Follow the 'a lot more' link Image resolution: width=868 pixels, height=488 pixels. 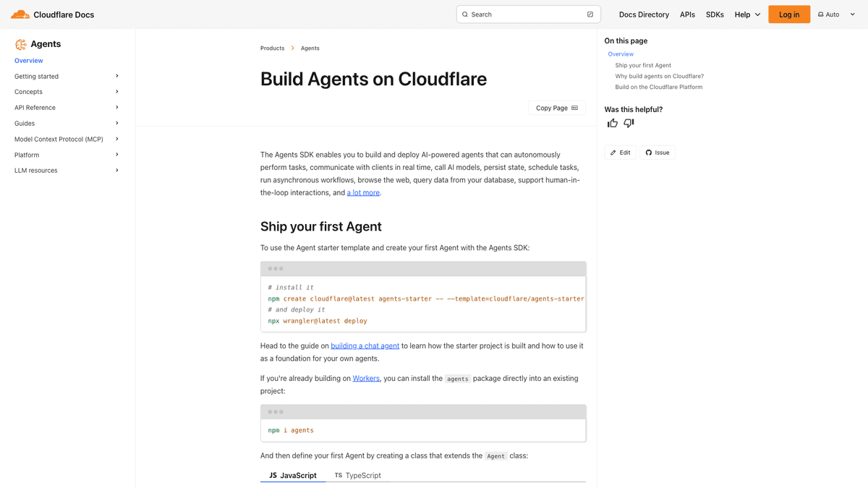[x=363, y=193]
